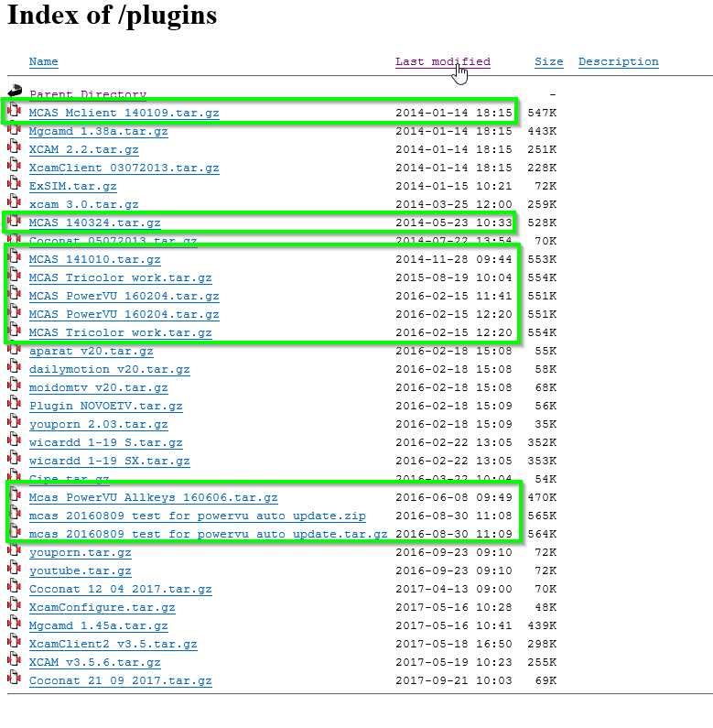
Task: Click the archive icon for XCAM_v3.5.6.tar.gz
Action: tap(15, 659)
